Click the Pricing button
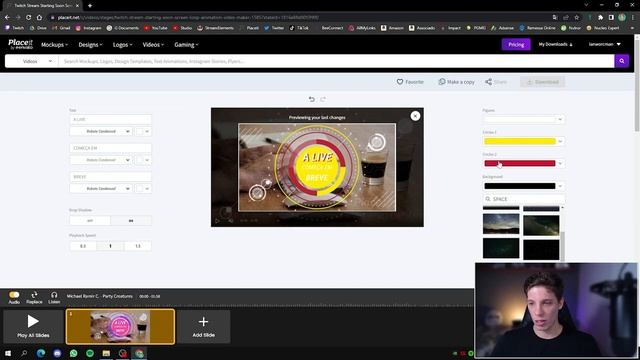 pos(516,44)
